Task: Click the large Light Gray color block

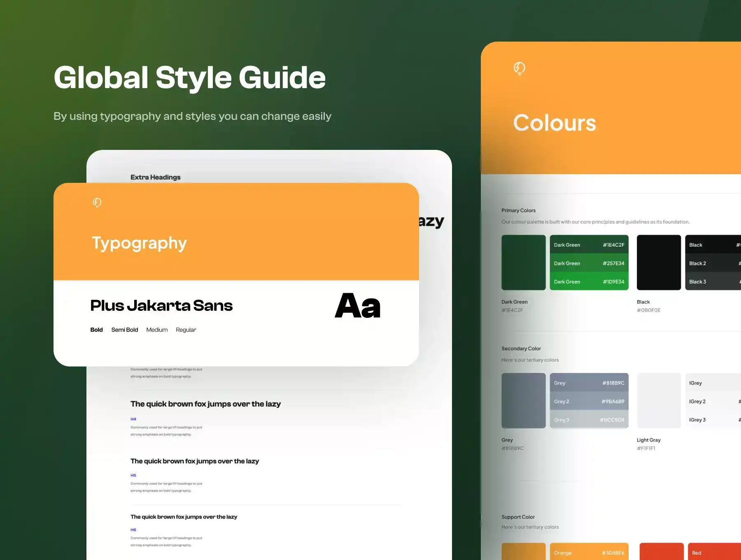Action: coord(659,401)
